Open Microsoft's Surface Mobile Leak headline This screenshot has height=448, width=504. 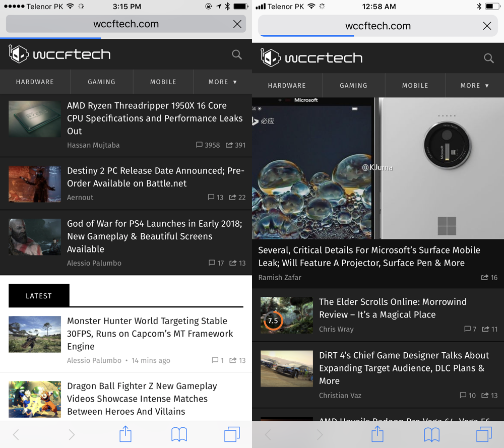tap(369, 257)
